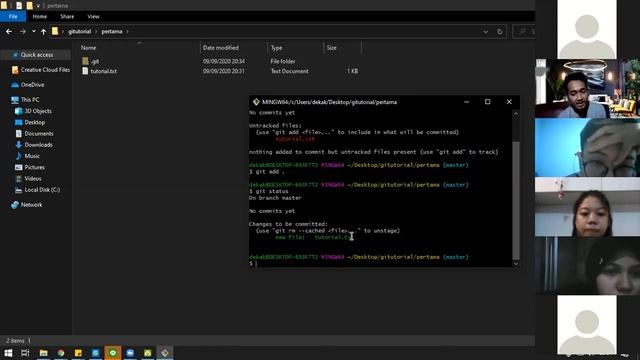
Task: Click properties icon in Quick Access Toolbar
Action: click(19, 6)
